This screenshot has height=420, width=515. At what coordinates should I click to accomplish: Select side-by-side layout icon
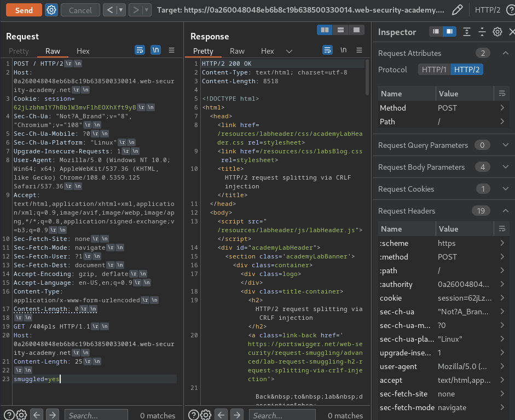coord(325,30)
